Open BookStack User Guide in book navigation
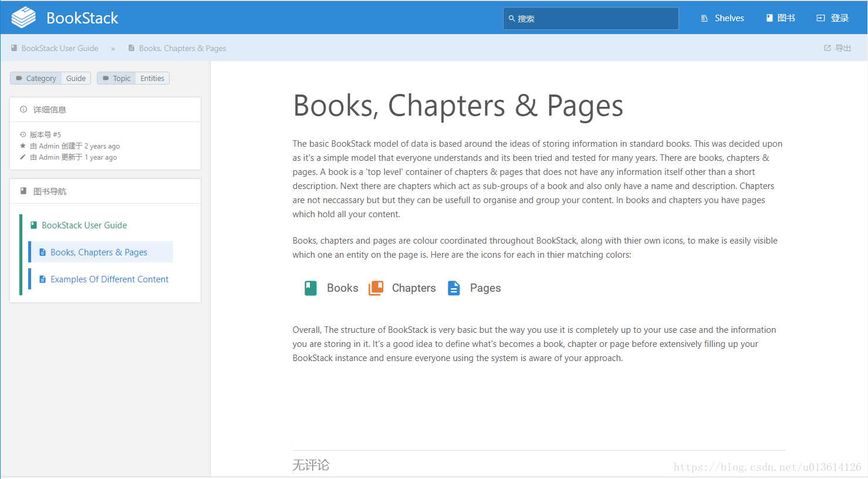 click(84, 225)
